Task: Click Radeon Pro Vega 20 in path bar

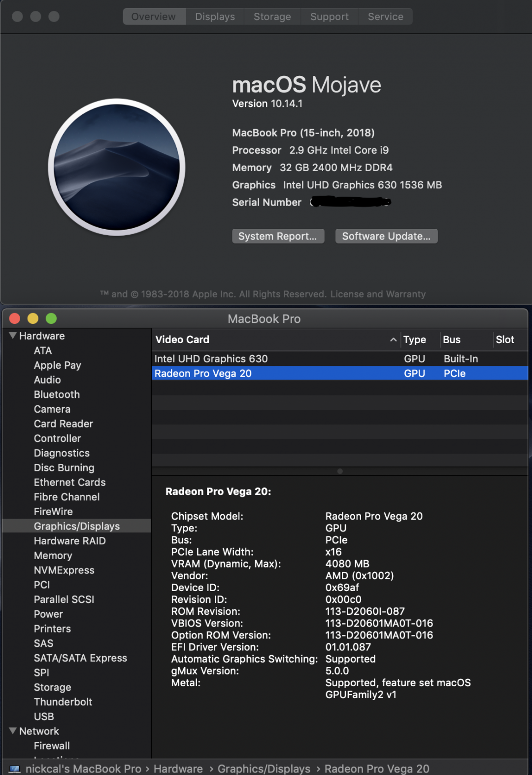Action: coord(377,769)
